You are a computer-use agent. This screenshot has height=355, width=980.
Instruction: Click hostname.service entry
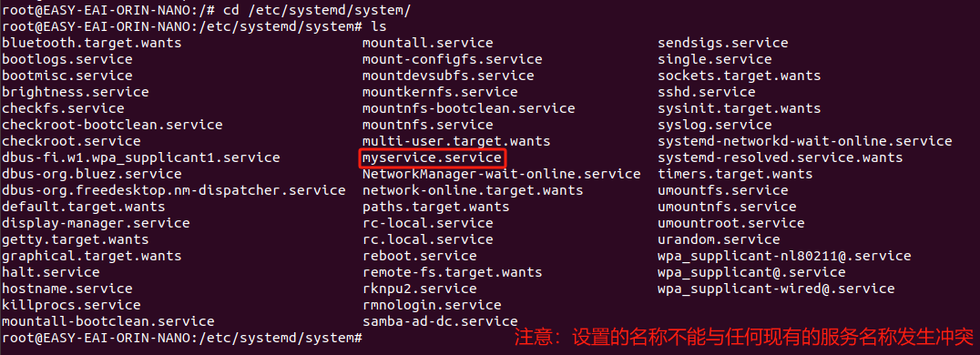tap(66, 289)
